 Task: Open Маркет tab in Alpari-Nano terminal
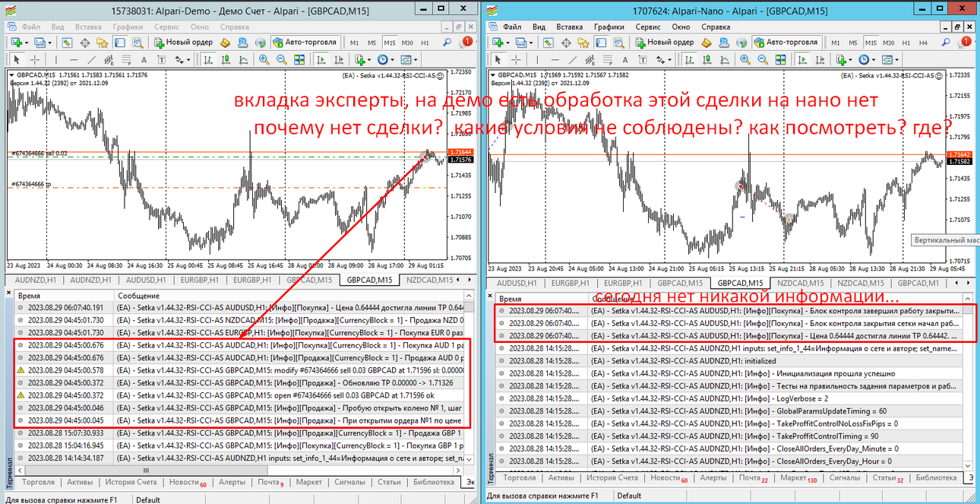click(793, 477)
